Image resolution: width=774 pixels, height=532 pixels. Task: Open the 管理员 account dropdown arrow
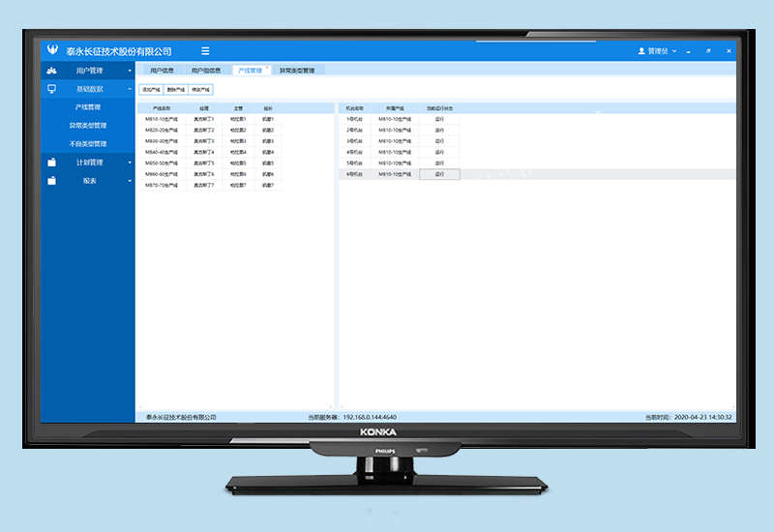(674, 51)
